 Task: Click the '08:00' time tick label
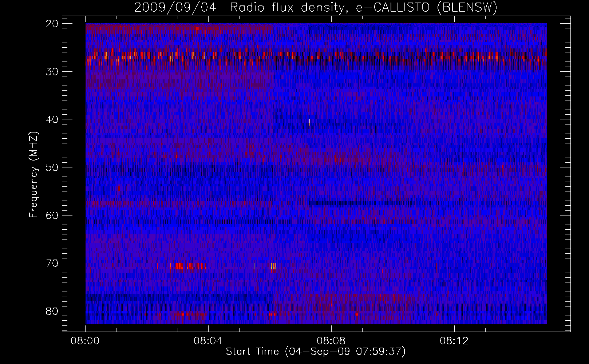pyautogui.click(x=86, y=341)
